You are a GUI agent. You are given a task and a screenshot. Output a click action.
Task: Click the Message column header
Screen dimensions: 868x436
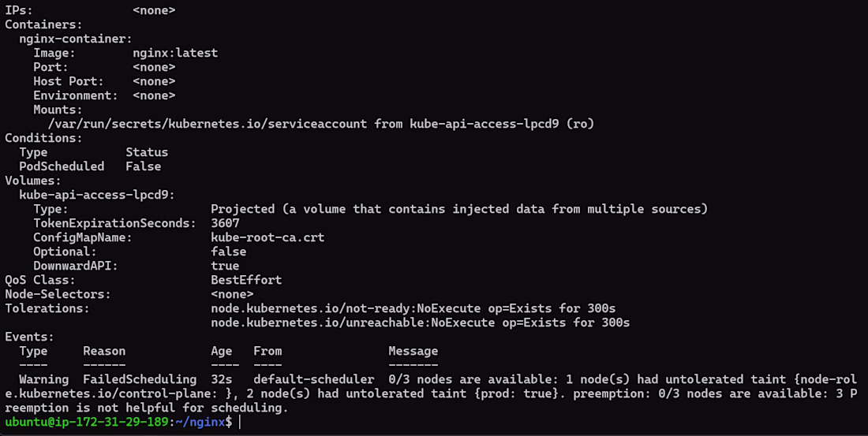click(413, 352)
